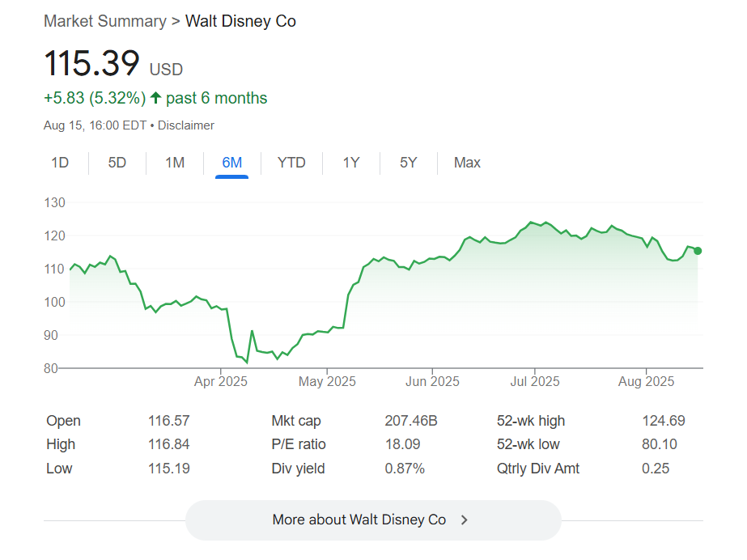Select the active 6M tab
This screenshot has width=747, height=560.
[x=232, y=163]
